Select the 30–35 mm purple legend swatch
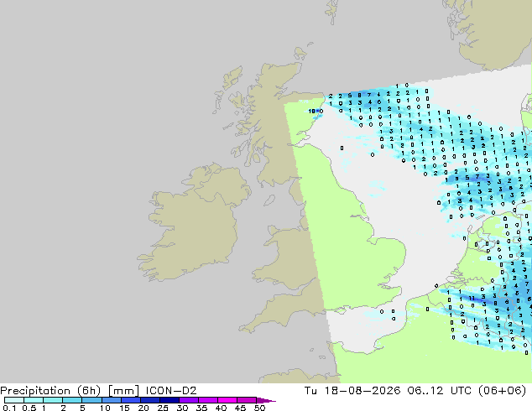 point(188,400)
